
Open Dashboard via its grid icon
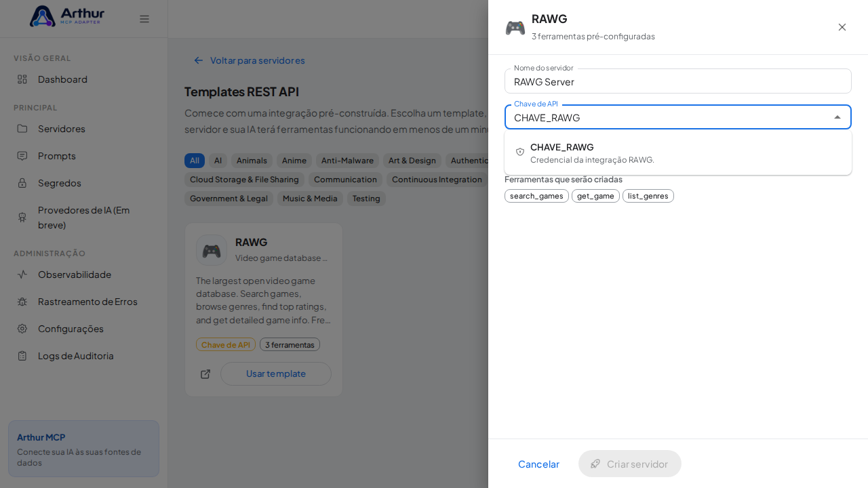[22, 79]
